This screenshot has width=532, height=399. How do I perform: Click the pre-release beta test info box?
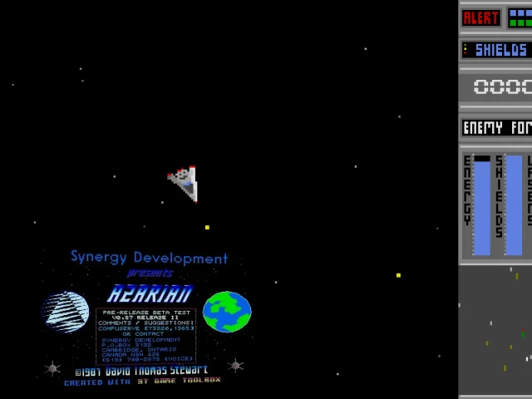(x=146, y=336)
